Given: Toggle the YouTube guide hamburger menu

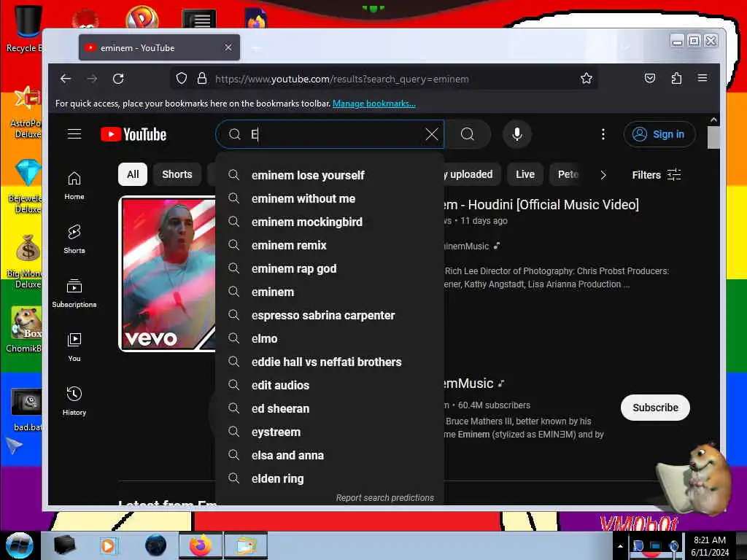Looking at the screenshot, I should pos(74,134).
